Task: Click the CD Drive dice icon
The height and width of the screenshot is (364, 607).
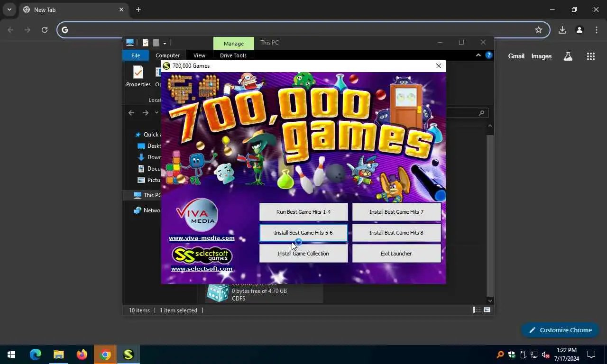Action: (x=218, y=292)
